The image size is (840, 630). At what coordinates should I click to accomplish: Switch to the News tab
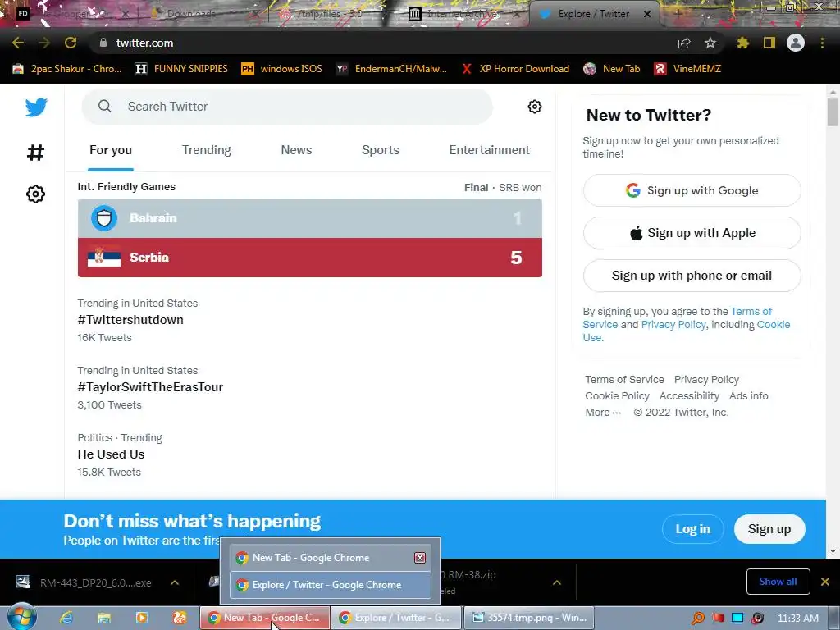point(296,150)
